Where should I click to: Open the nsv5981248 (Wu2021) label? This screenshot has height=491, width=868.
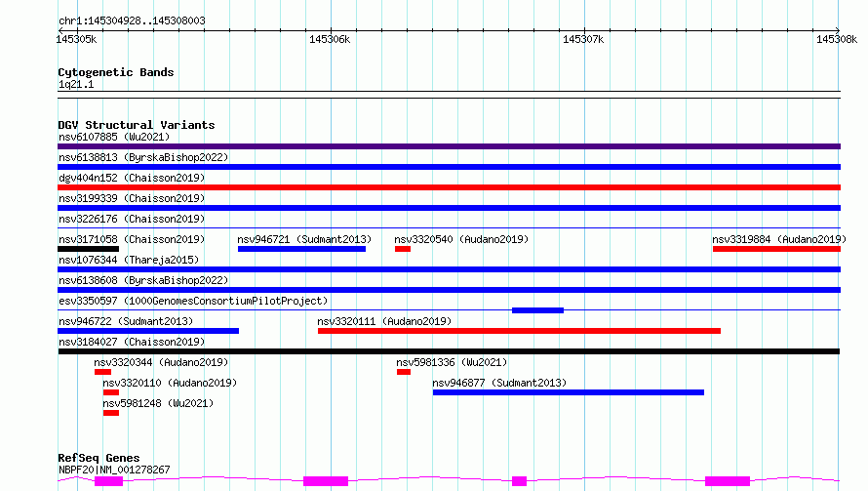click(x=158, y=403)
